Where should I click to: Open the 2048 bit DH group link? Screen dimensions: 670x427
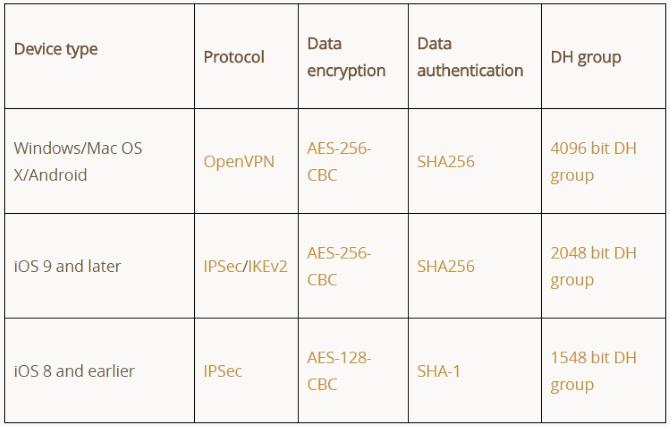pyautogui.click(x=593, y=266)
